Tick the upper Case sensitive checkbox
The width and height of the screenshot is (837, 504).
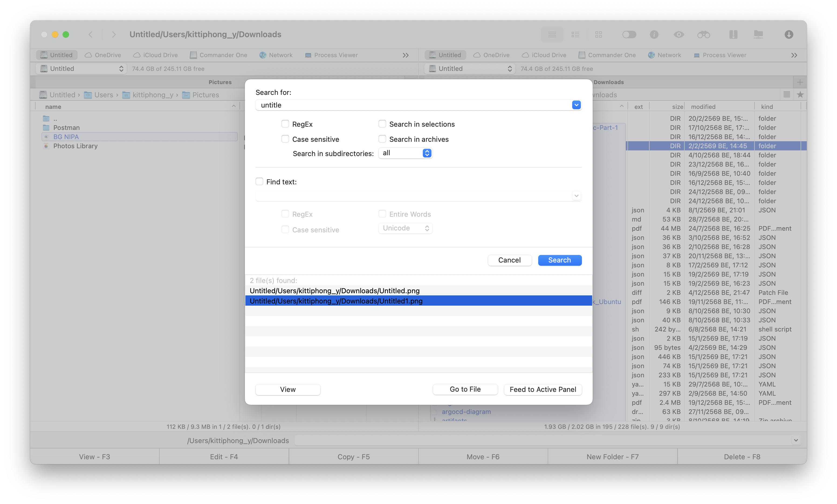point(285,139)
